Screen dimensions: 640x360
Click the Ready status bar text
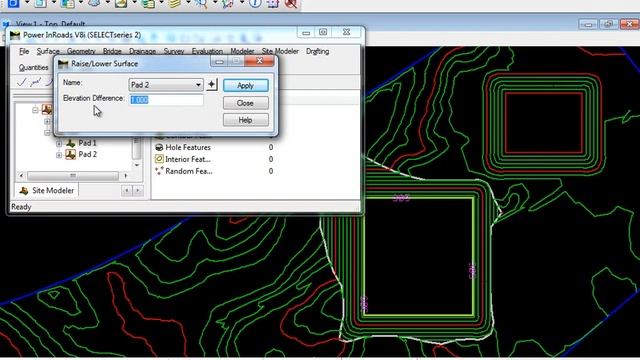21,207
